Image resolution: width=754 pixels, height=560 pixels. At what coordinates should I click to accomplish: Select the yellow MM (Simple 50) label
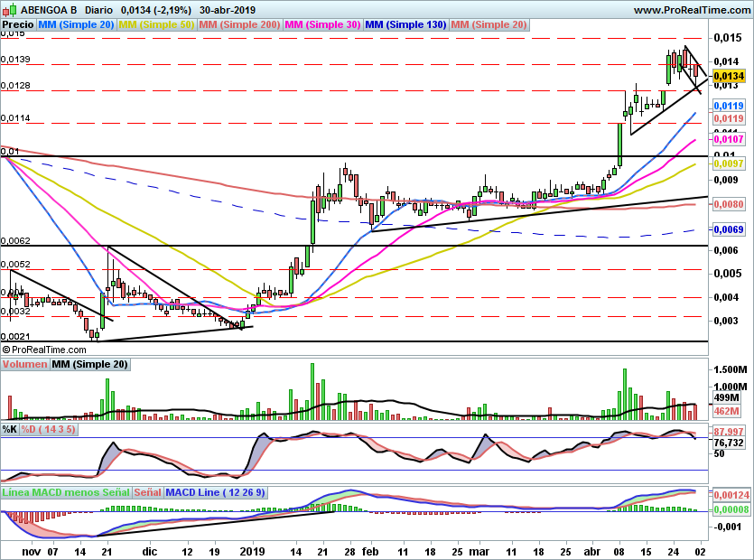point(156,24)
